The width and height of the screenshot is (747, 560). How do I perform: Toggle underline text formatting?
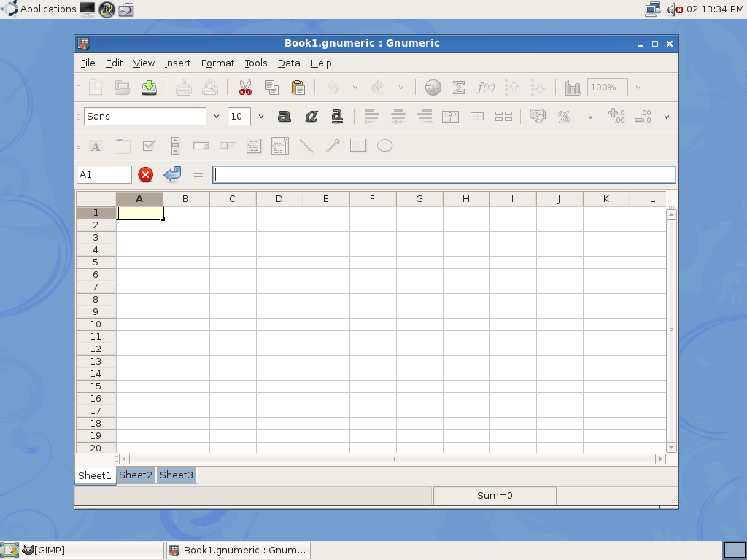coord(337,117)
